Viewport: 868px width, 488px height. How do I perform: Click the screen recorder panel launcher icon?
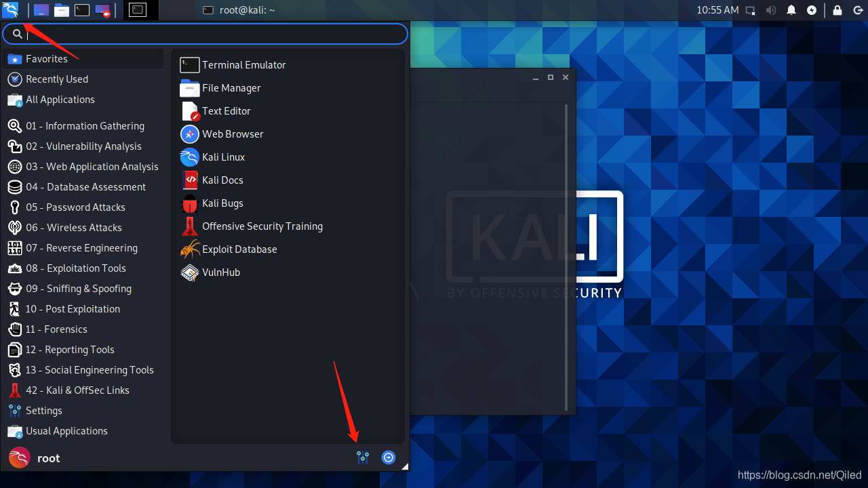tap(102, 10)
